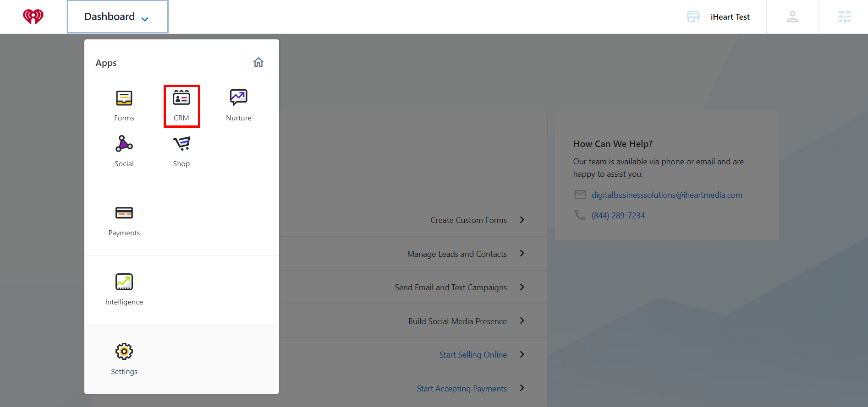
Task: Launch the Nurture app
Action: point(239,106)
